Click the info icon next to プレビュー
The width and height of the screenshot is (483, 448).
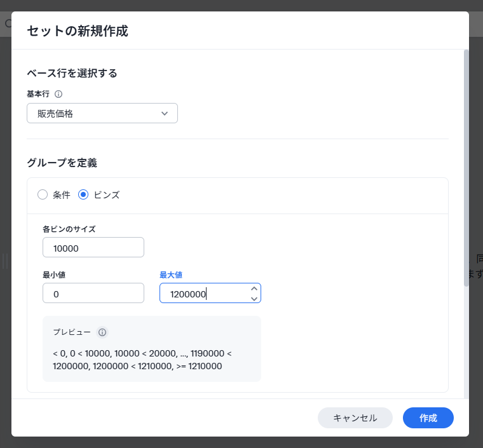[x=102, y=332]
